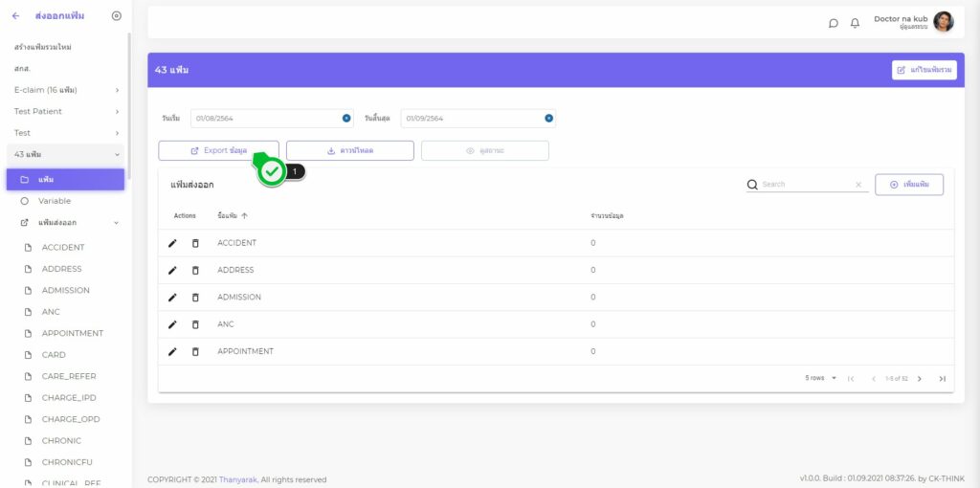Viewport: 980px width, 488px height.
Task: Click the back arrow in sidebar header
Action: 15,16
